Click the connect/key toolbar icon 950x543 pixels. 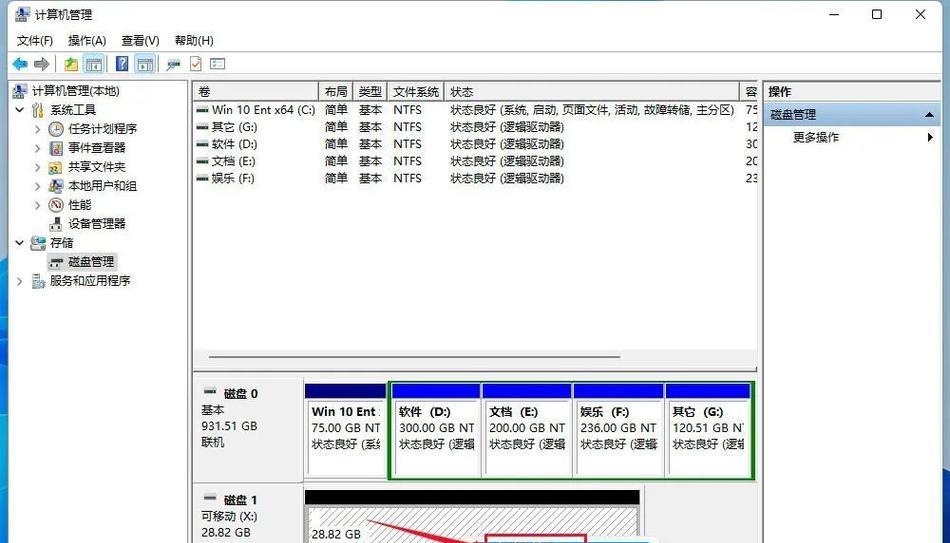173,64
